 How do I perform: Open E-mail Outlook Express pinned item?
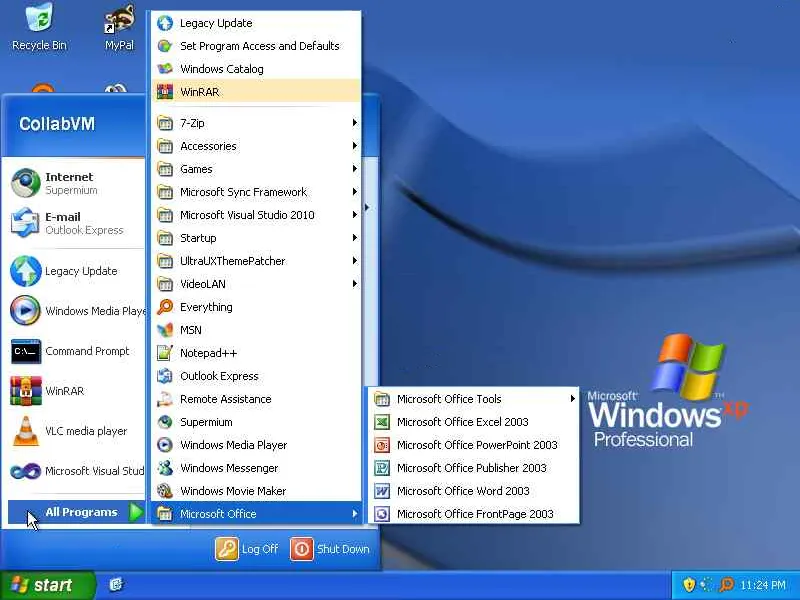tap(76, 223)
